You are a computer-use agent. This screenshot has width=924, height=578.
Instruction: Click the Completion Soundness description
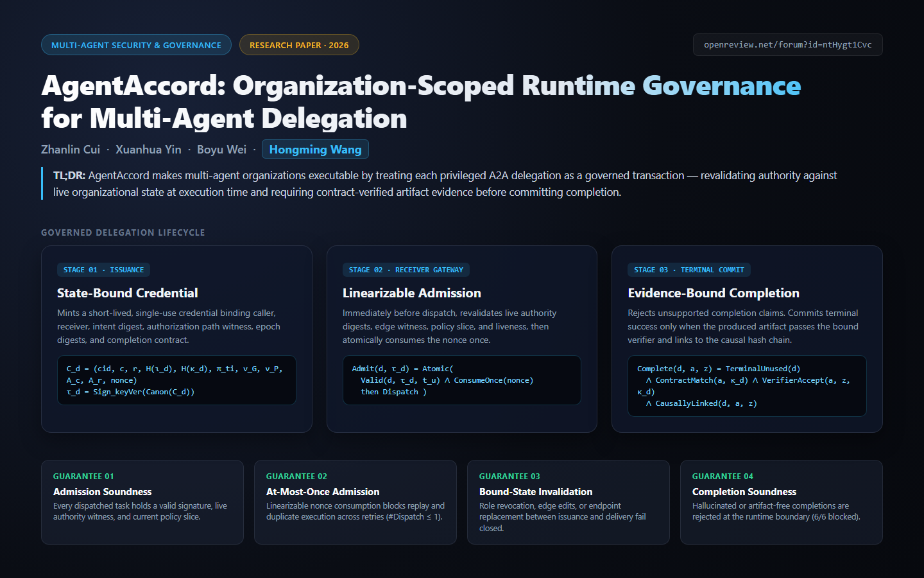click(x=776, y=511)
